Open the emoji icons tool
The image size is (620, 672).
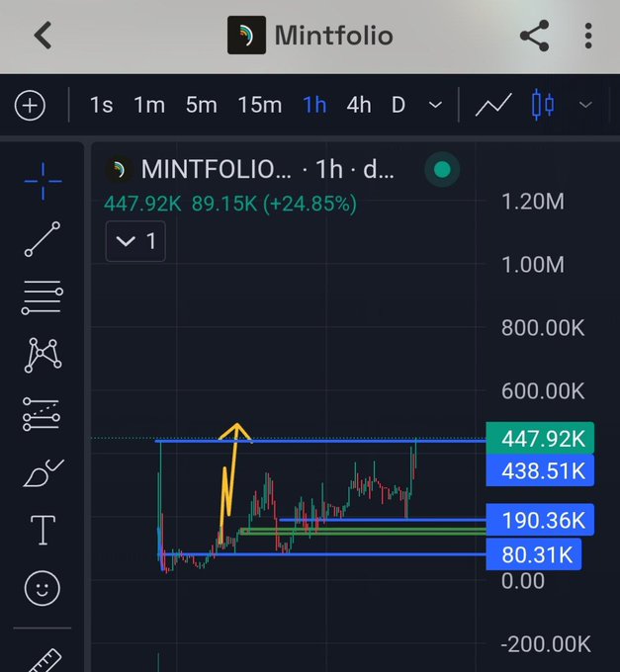[42, 588]
